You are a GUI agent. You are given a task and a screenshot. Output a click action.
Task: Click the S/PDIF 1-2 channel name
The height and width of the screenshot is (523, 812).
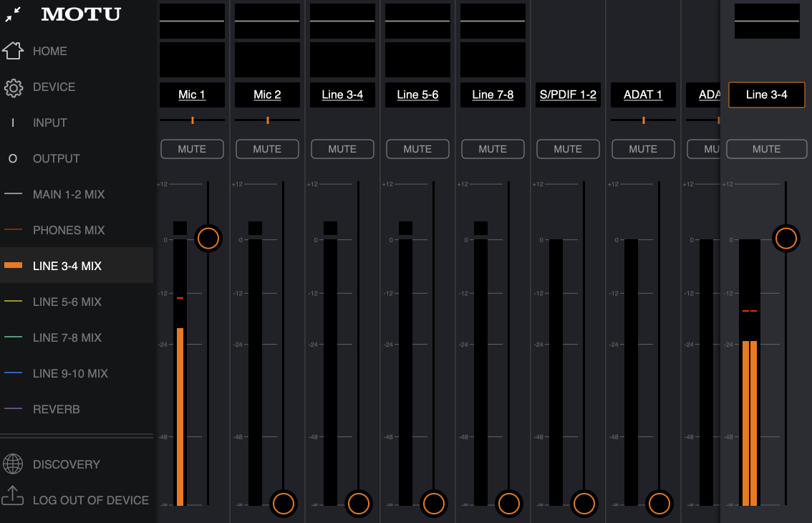pos(568,95)
